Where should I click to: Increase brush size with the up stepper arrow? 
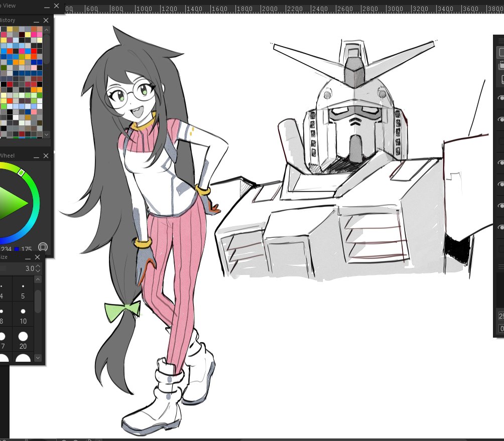38,266
